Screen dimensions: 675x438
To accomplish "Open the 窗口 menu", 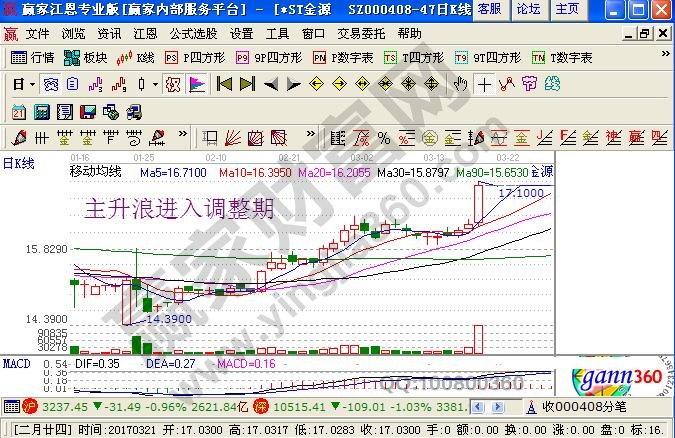I will (x=313, y=34).
